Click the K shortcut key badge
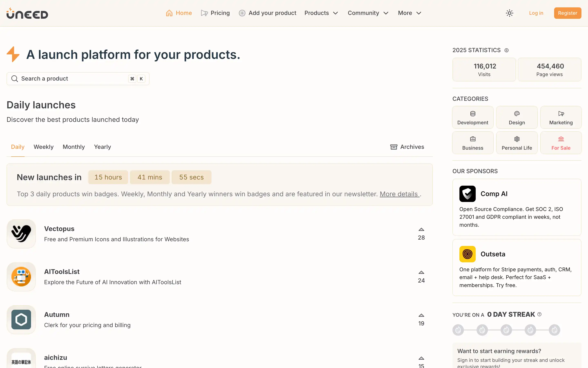Image resolution: width=588 pixels, height=368 pixels. point(141,79)
